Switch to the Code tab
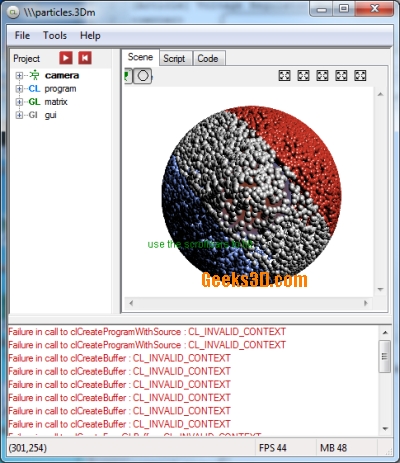Screen dimensions: 400x463 208,59
